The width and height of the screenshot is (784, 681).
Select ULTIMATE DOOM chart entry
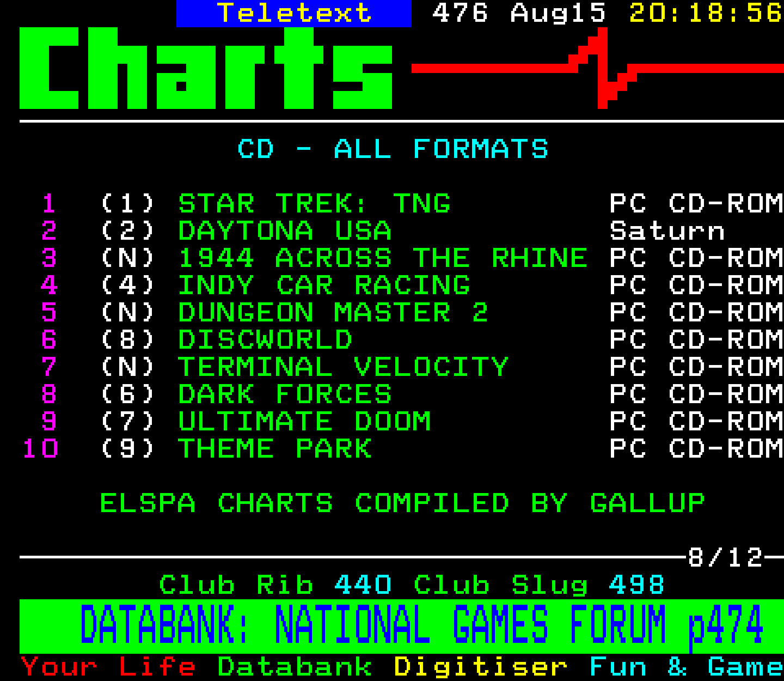(x=304, y=422)
